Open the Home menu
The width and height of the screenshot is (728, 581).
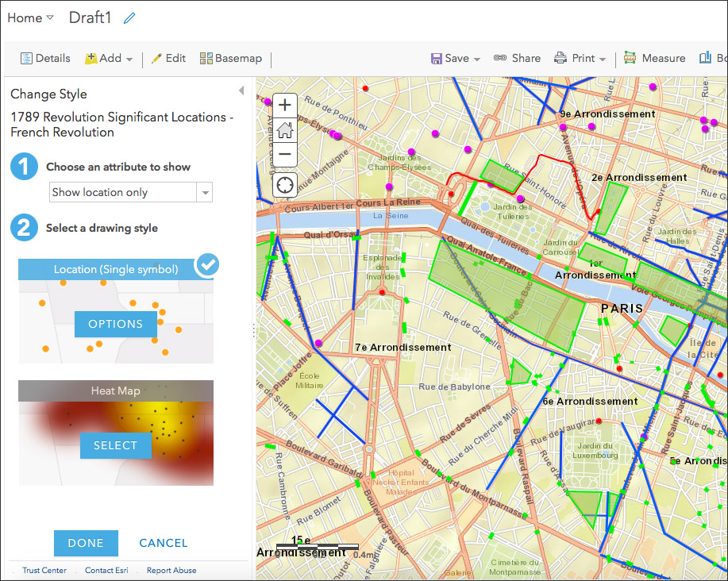pyautogui.click(x=30, y=17)
